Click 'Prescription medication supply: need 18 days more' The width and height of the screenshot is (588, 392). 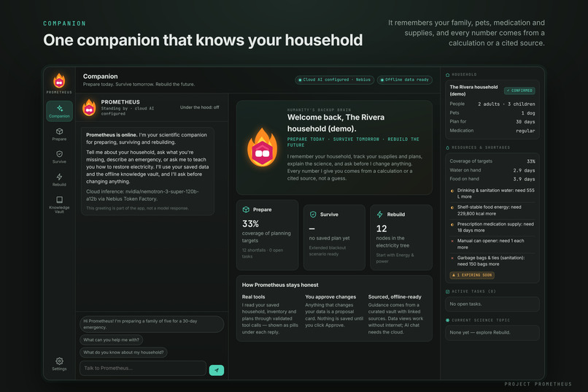495,227
